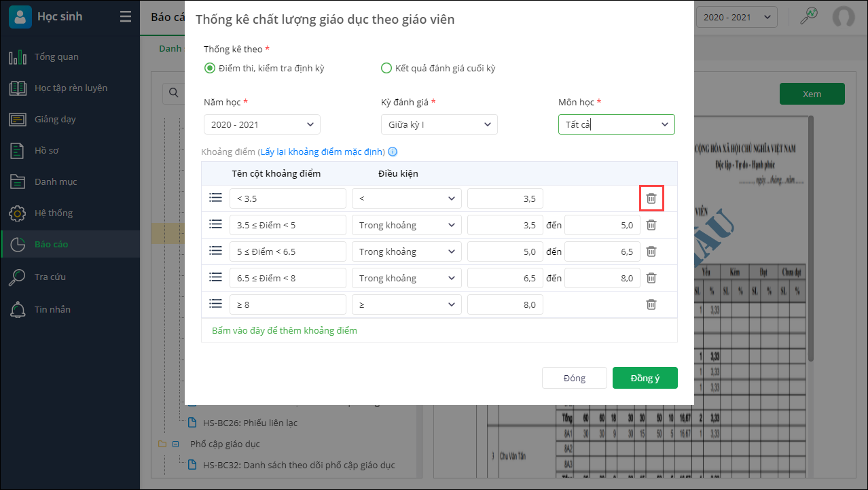Select 'Điểm thi, kiểm tra định kỳ' radio
Image resolution: width=868 pixels, height=490 pixels.
pos(210,68)
